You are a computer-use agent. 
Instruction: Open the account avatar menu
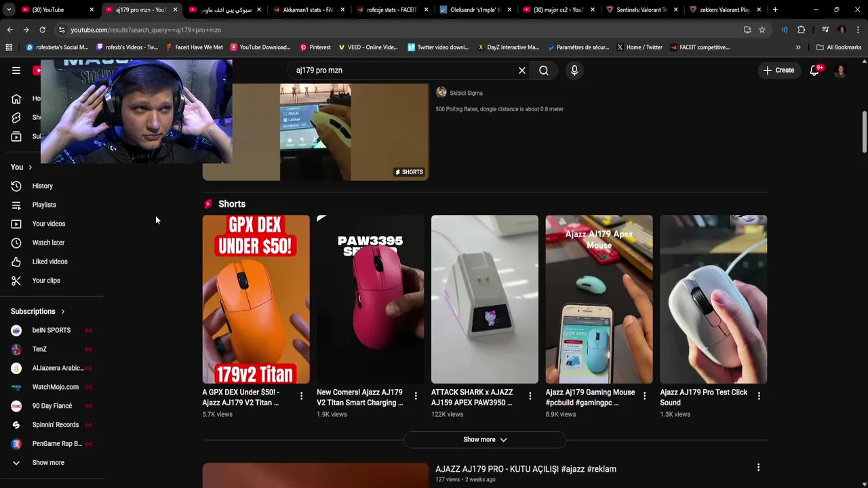(840, 70)
